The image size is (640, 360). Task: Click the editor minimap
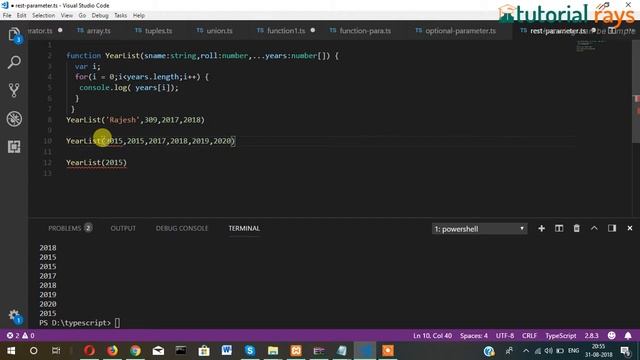(x=591, y=46)
